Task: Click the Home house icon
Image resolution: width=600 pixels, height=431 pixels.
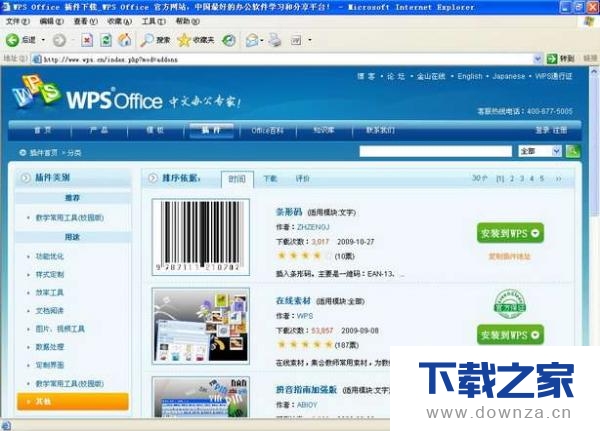Action: (125, 40)
